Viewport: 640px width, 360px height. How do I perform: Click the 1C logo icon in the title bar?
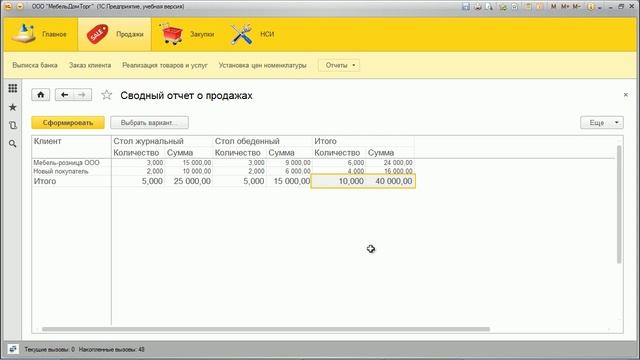click(x=8, y=7)
